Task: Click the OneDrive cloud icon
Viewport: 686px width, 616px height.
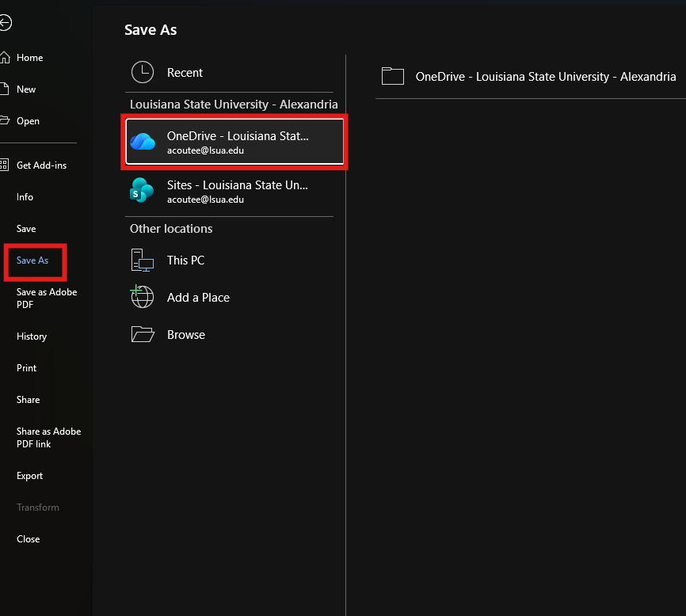Action: tap(143, 142)
